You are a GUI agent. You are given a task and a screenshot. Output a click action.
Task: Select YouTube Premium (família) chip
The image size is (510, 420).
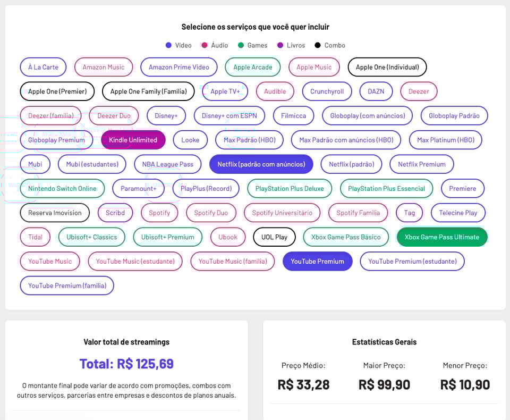tap(67, 285)
